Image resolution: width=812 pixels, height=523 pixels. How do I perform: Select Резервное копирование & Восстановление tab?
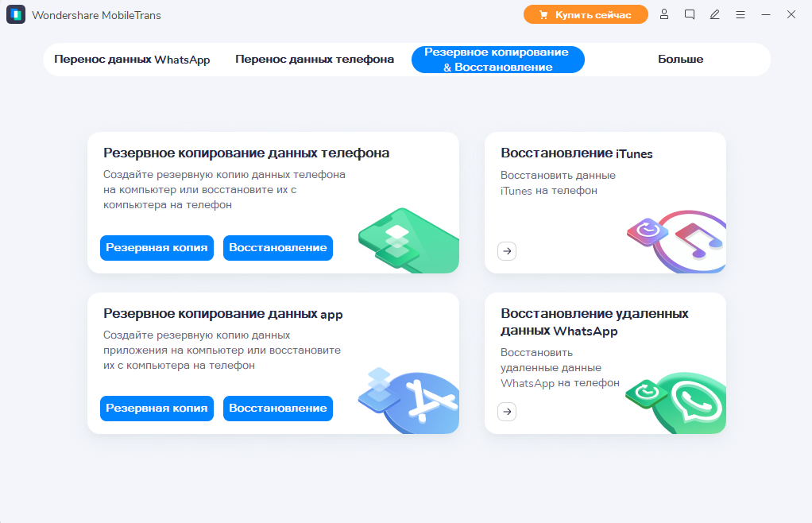click(497, 60)
